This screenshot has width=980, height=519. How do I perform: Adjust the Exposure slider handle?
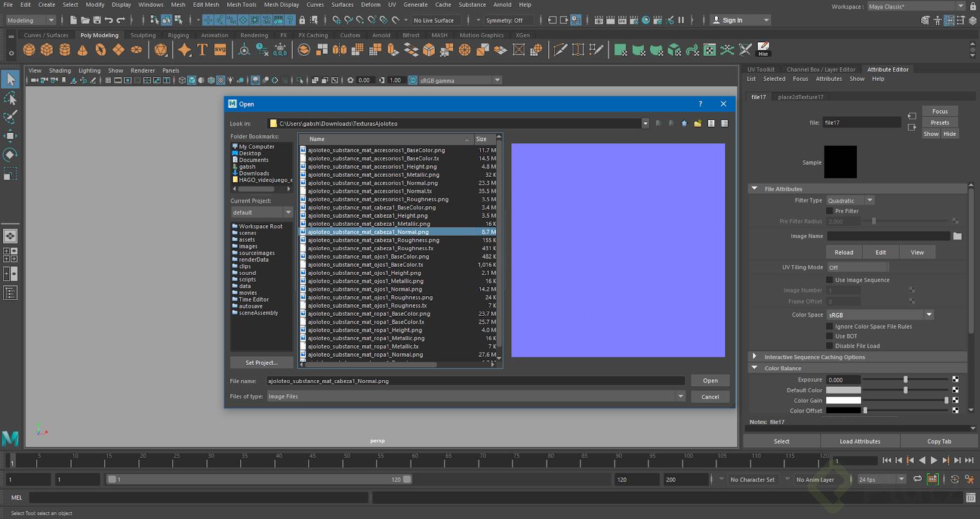click(905, 379)
